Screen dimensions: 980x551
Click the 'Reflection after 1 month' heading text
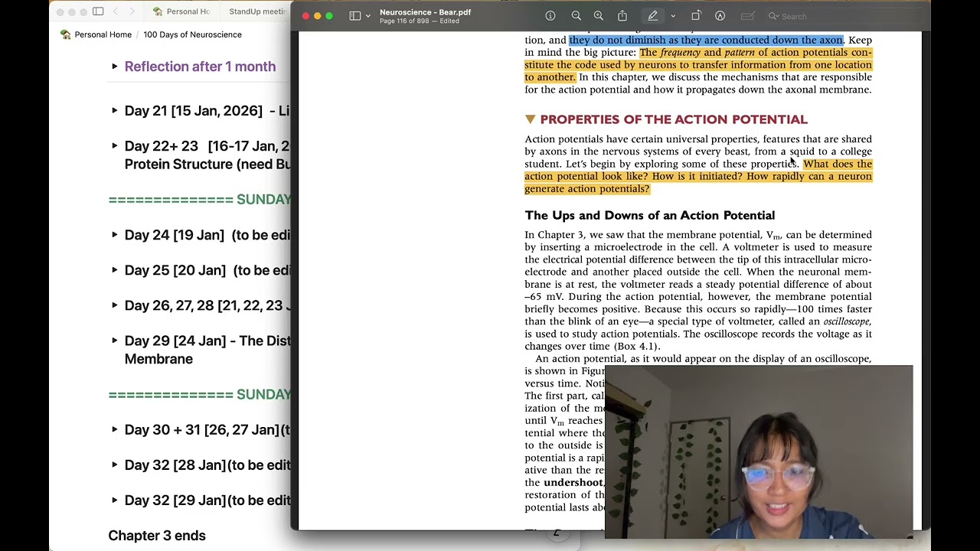click(200, 67)
